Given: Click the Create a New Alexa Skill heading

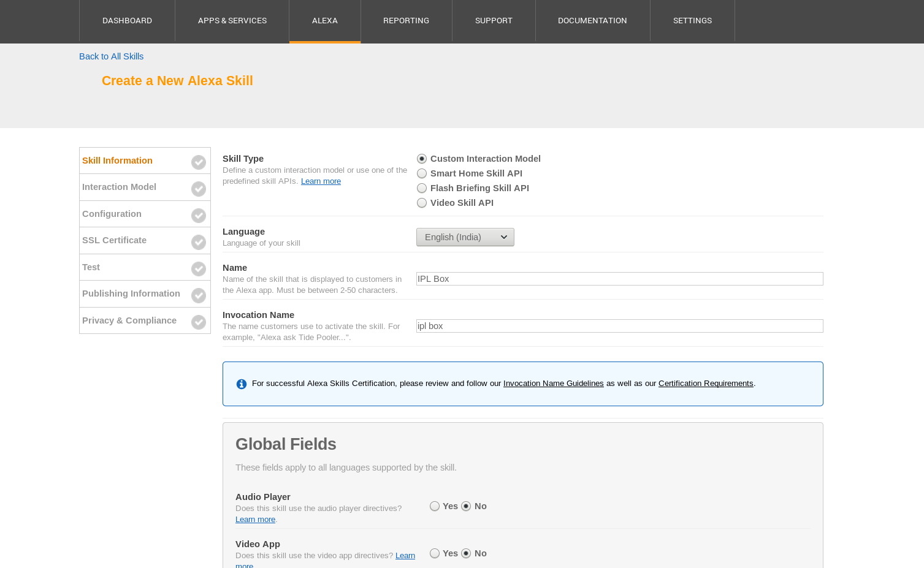Looking at the screenshot, I should click(177, 81).
